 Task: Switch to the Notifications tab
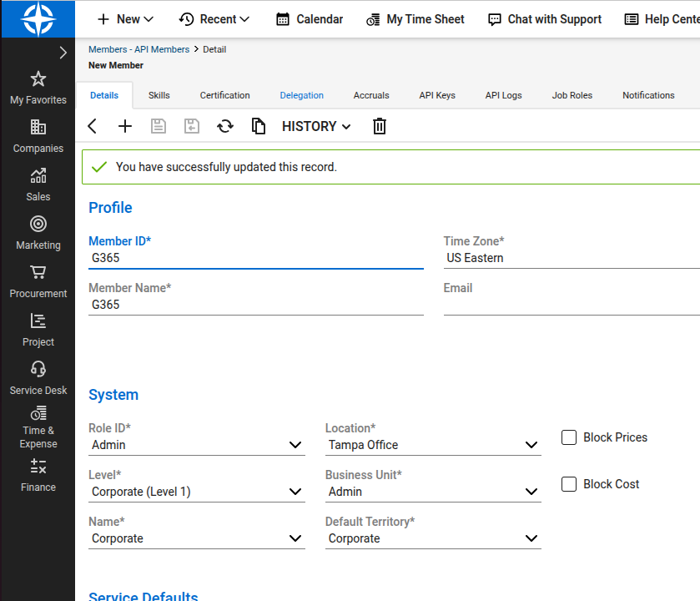tap(648, 95)
